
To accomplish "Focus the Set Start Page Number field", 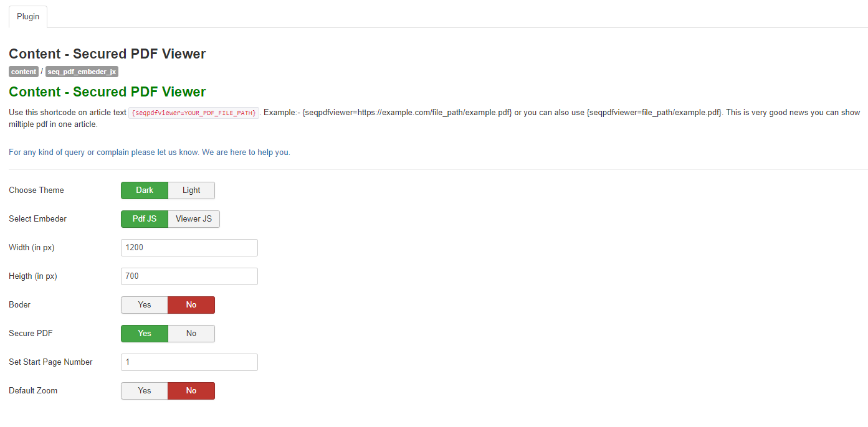I will (x=189, y=362).
